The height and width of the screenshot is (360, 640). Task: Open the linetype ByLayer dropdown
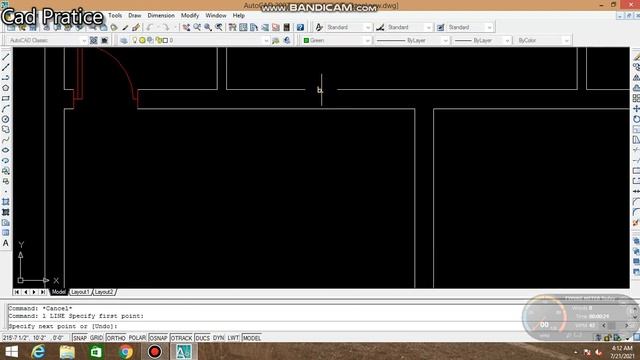[445, 40]
